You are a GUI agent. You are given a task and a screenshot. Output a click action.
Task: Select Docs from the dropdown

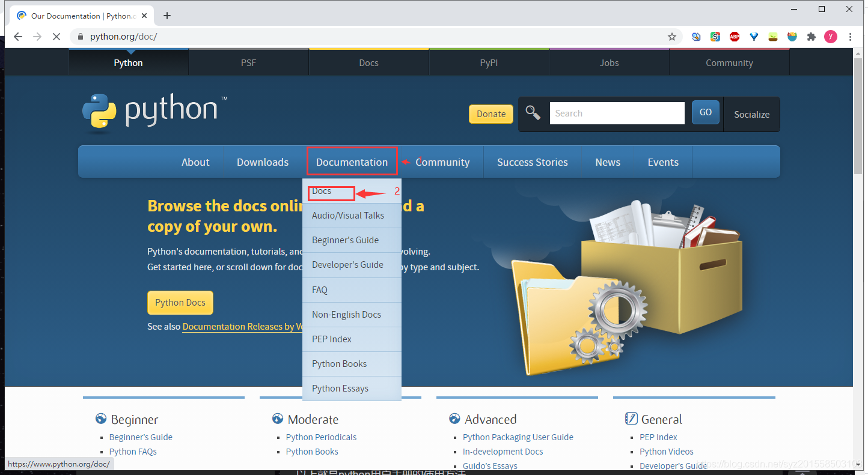[352, 191]
